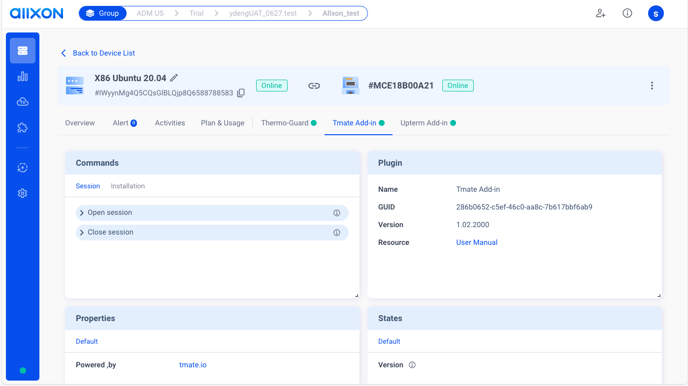Switch to the Tmate Add-in tab
The width and height of the screenshot is (688, 386).
tap(358, 123)
